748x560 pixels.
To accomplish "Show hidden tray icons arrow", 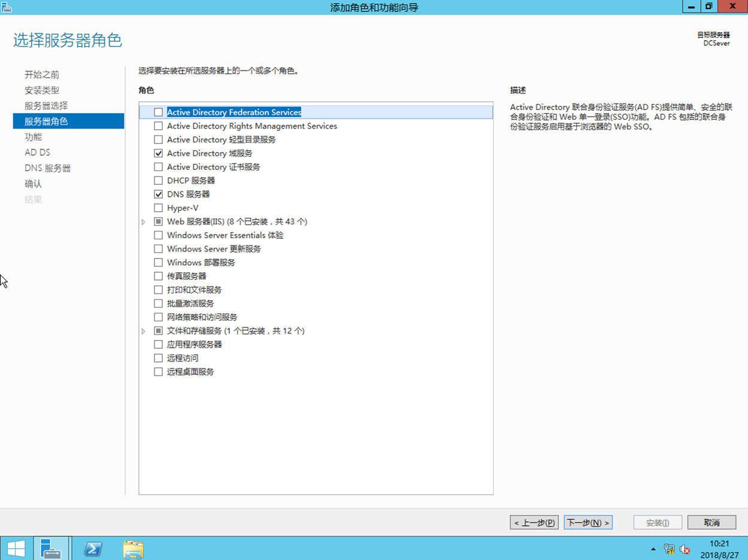I will 653,549.
